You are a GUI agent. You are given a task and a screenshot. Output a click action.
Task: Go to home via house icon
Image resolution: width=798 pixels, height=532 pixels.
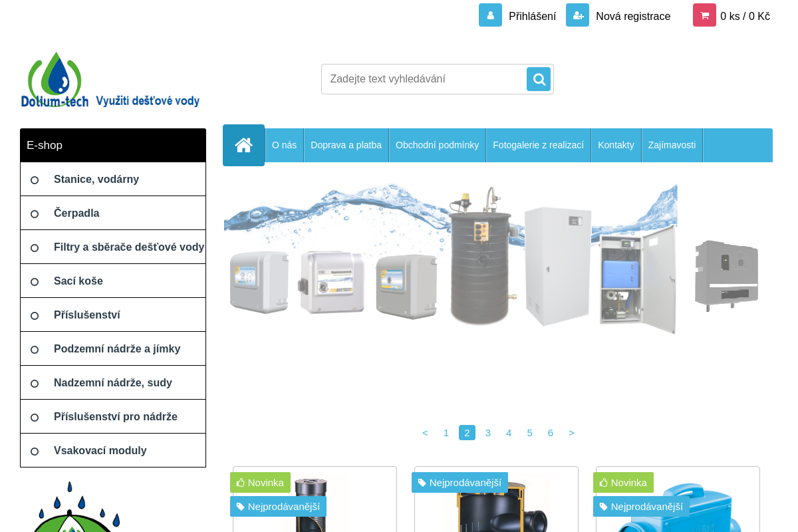tap(243, 145)
